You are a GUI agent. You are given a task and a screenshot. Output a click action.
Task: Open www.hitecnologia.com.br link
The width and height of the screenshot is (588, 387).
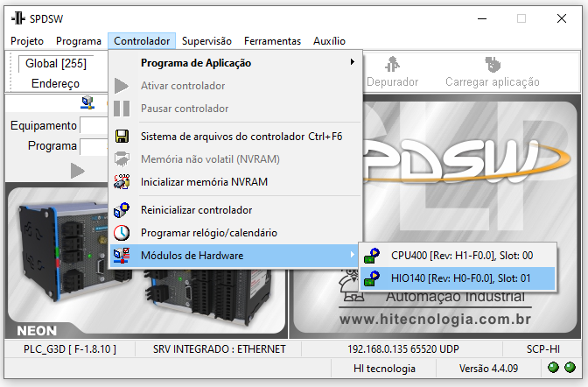point(436,319)
